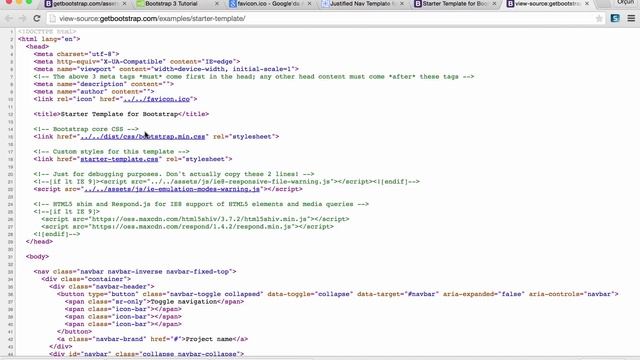Click the div class="container" line
Viewport: 640px width, 360px height.
[86, 279]
